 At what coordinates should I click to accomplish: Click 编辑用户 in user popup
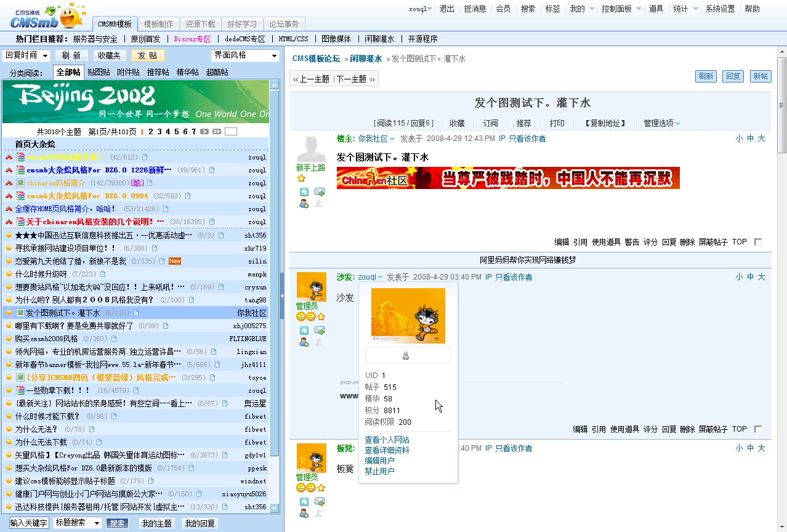tap(379, 461)
